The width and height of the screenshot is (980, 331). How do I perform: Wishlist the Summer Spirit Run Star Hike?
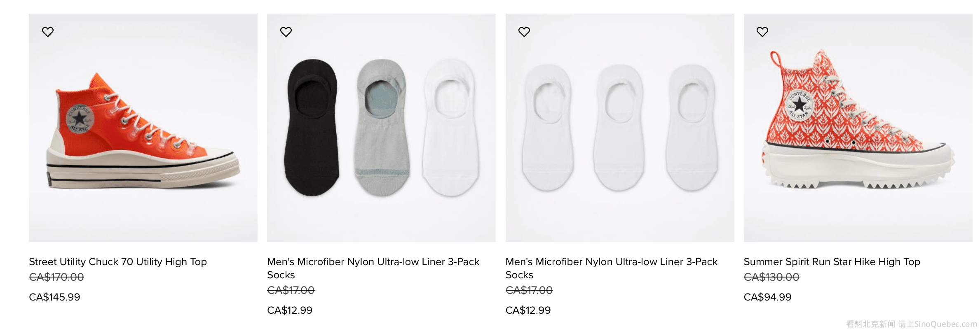(762, 32)
